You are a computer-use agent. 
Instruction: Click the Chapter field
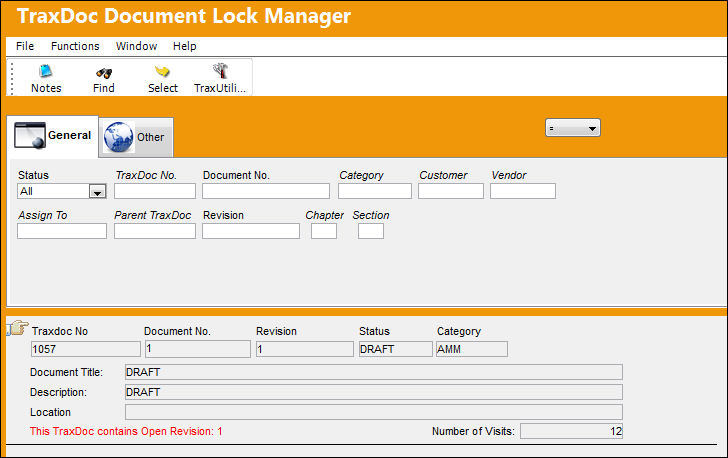(324, 231)
